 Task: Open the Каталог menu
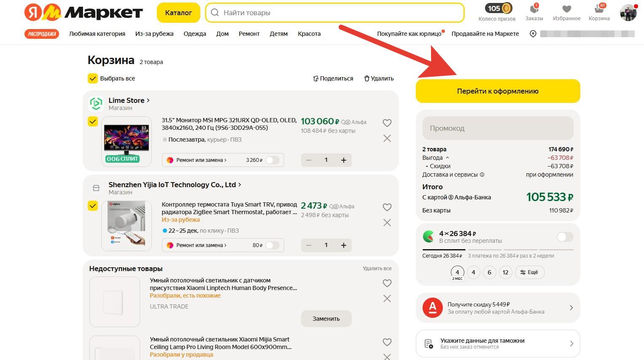click(178, 13)
